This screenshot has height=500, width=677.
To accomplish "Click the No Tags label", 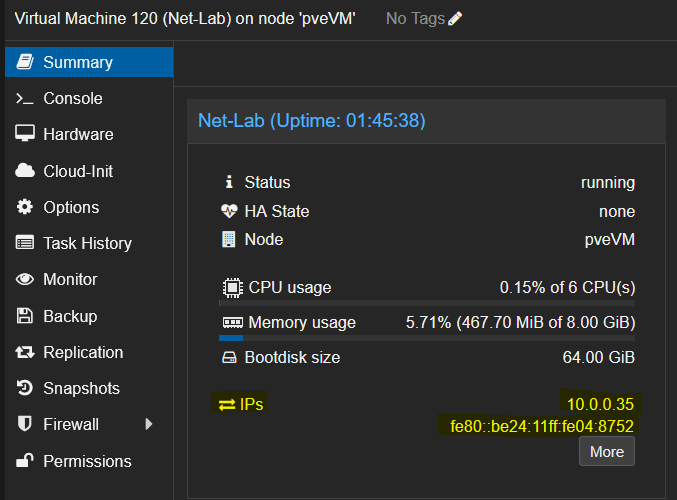I will tap(415, 19).
